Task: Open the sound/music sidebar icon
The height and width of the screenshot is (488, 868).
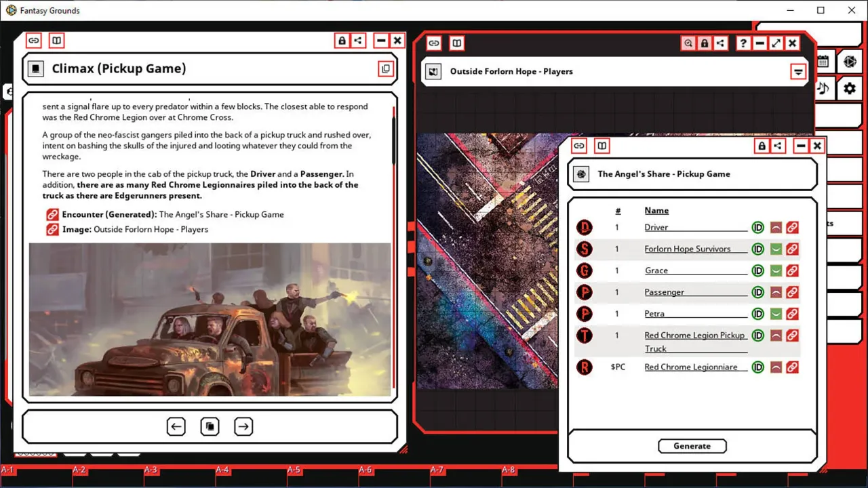Action: click(x=823, y=88)
